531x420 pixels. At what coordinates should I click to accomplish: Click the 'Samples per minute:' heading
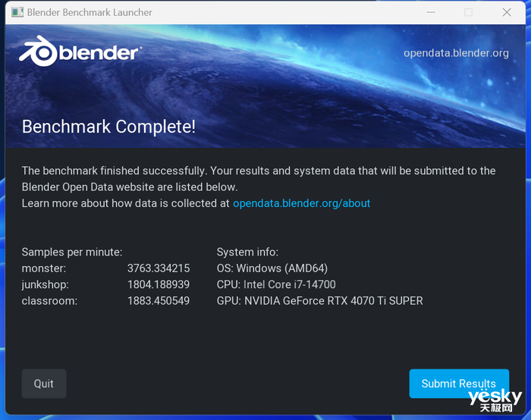coord(72,252)
